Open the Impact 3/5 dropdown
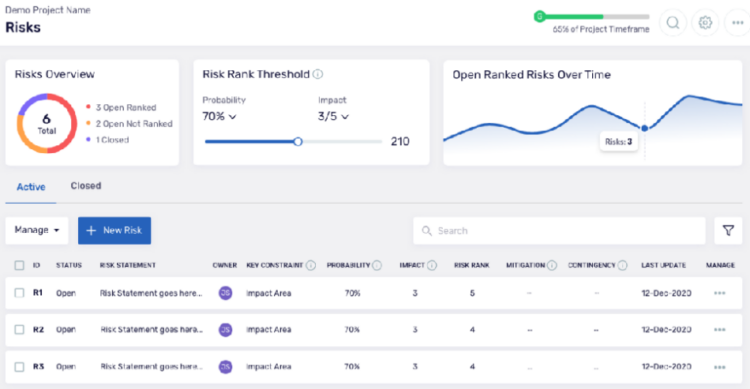This screenshot has width=750, height=389. tap(333, 116)
